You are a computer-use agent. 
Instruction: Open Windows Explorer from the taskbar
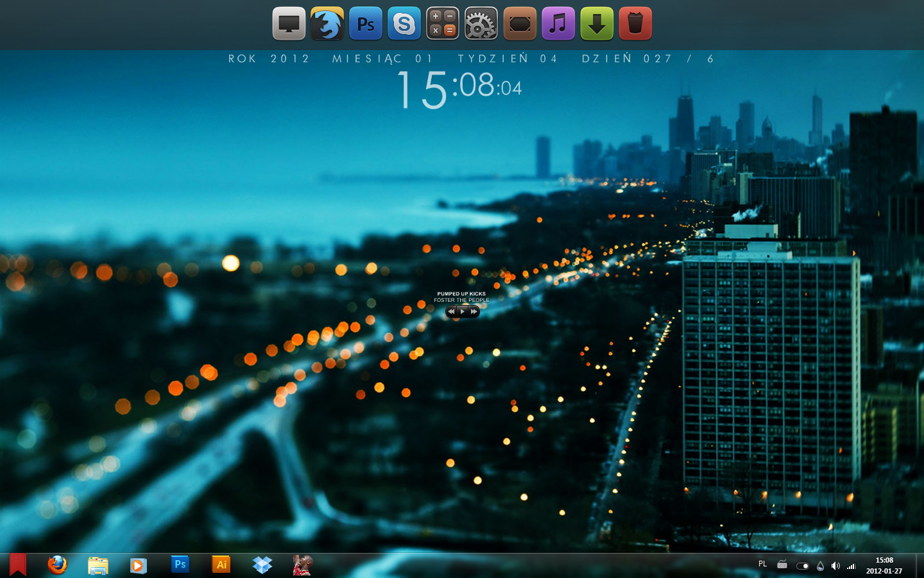click(x=98, y=565)
